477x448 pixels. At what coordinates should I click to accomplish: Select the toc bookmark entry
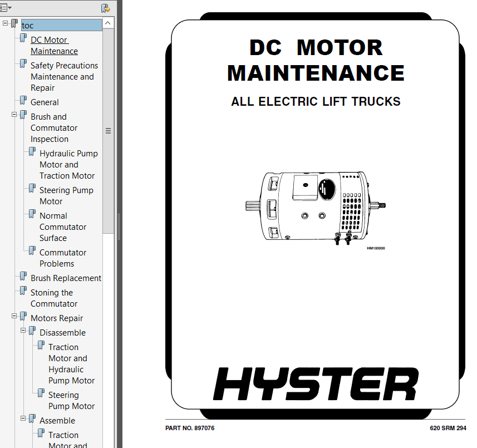click(x=62, y=25)
